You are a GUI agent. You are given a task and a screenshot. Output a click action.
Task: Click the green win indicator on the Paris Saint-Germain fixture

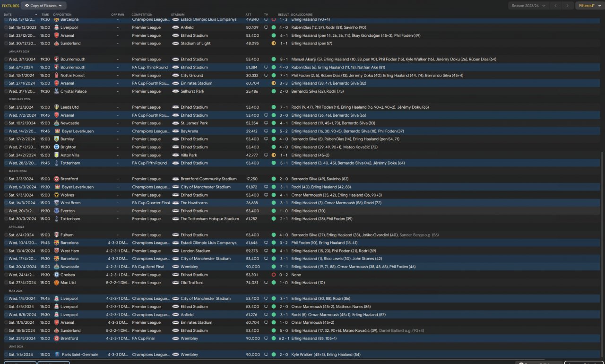click(x=273, y=355)
